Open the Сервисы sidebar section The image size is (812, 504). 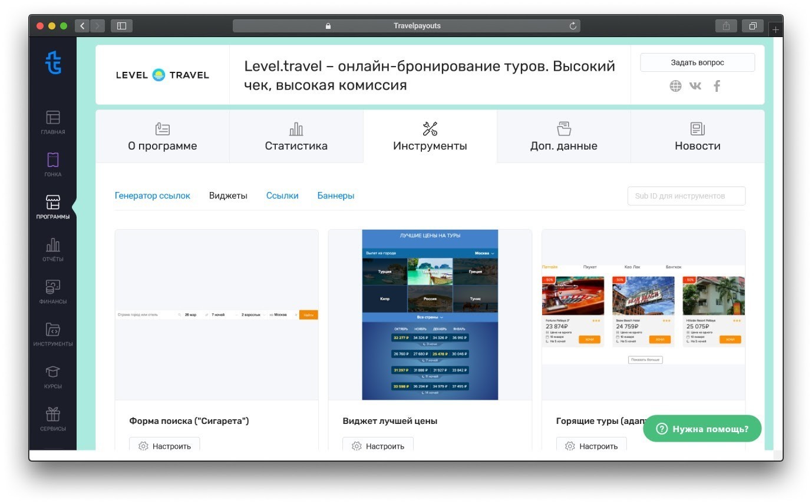tap(53, 419)
